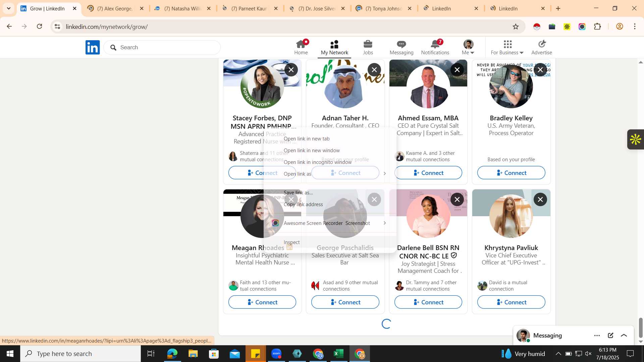This screenshot has width=644, height=362.
Task: Open Zoom from the taskbar
Action: pos(276,354)
